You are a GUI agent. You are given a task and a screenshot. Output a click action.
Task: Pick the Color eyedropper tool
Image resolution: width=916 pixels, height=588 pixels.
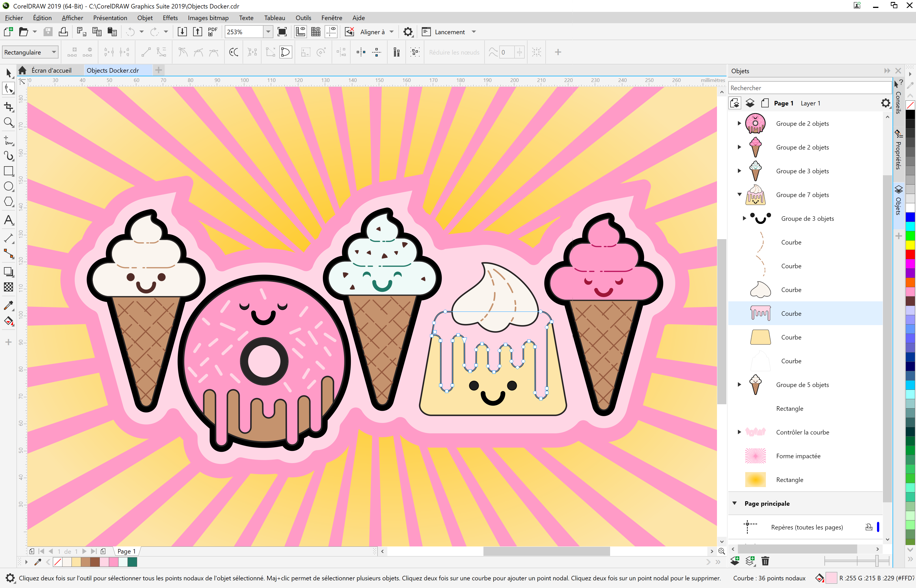click(x=8, y=306)
